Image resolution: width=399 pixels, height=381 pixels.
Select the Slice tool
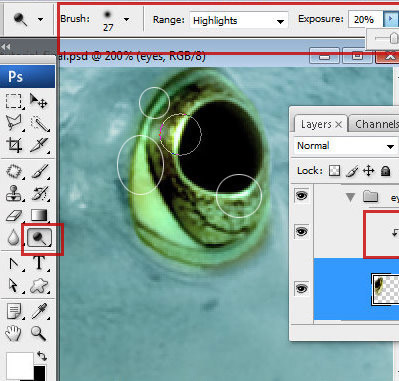(x=39, y=145)
